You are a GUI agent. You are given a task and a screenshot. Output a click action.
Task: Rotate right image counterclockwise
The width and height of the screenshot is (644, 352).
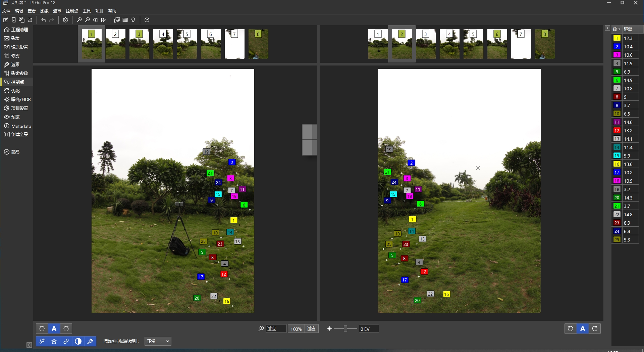[x=571, y=328]
